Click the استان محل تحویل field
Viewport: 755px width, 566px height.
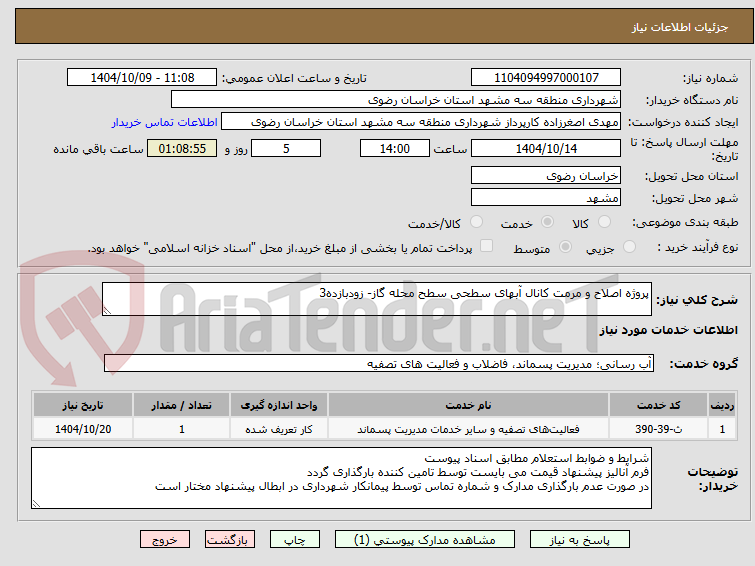tap(546, 176)
